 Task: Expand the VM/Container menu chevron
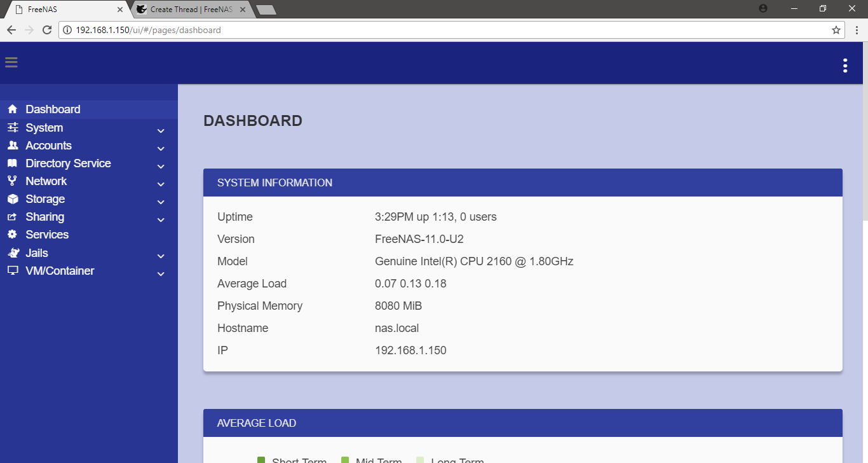pos(161,273)
